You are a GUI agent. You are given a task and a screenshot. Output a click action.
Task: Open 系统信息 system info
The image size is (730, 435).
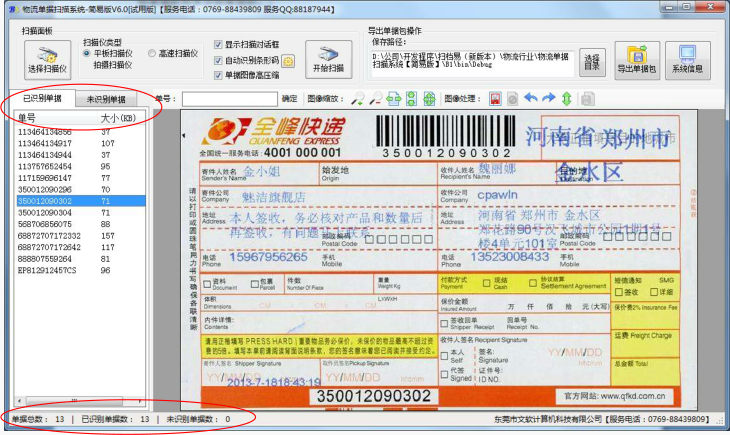pyautogui.click(x=687, y=60)
